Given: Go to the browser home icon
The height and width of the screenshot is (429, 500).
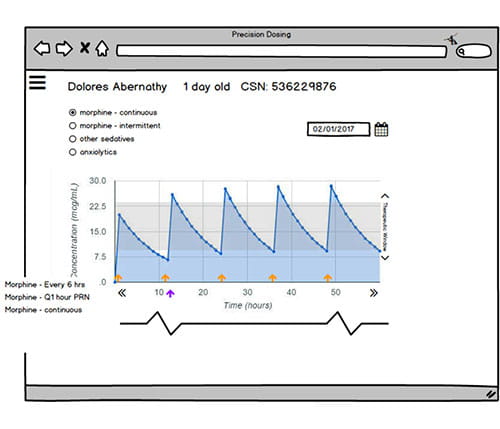Looking at the screenshot, I should [102, 48].
